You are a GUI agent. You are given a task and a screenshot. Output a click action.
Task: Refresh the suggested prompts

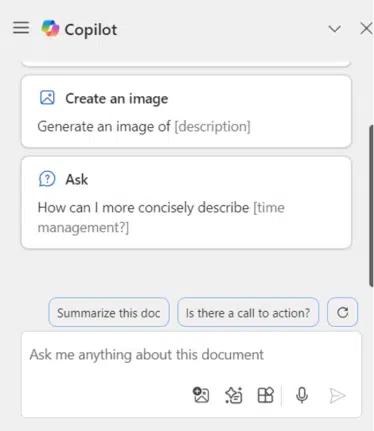tap(343, 312)
